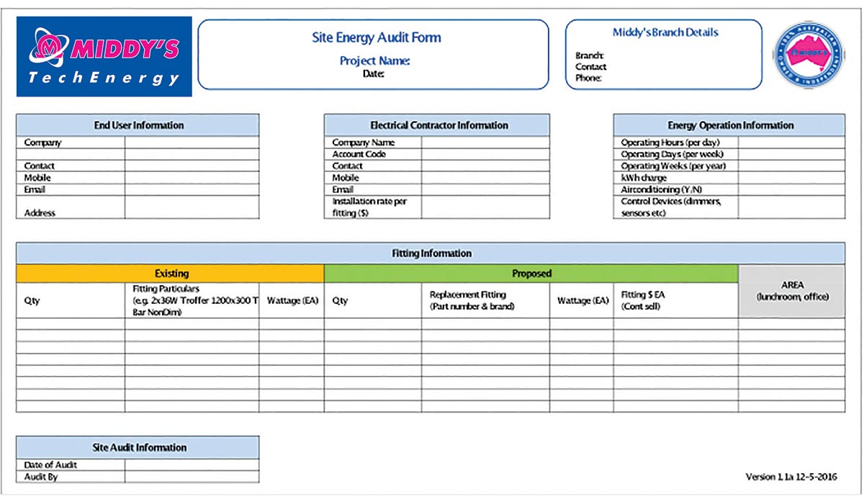Click the End User Contact input cell

coord(192,166)
